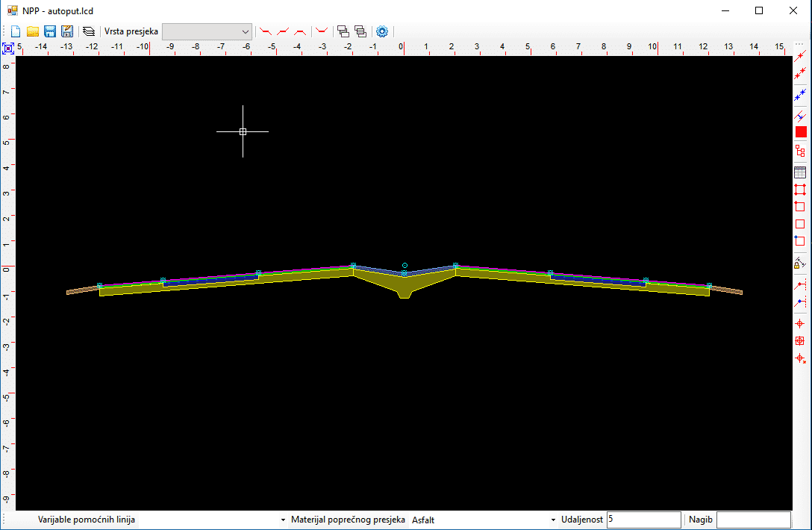The width and height of the screenshot is (812, 530).
Task: Click the zoom extents icon at ruler corner
Action: pos(8,49)
